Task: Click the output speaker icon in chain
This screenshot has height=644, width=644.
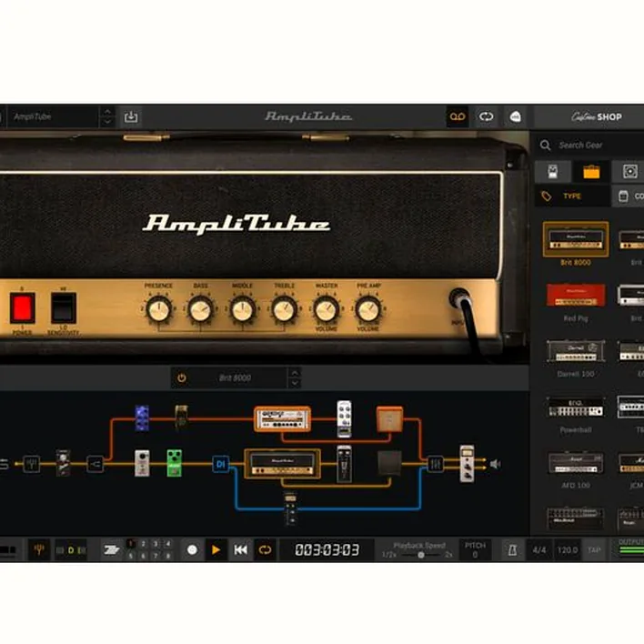Action: (496, 464)
